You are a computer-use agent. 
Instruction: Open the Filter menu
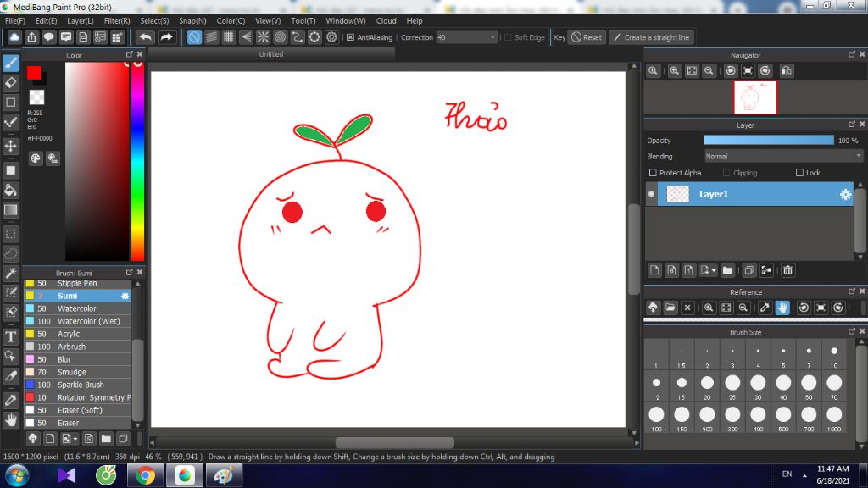[117, 20]
